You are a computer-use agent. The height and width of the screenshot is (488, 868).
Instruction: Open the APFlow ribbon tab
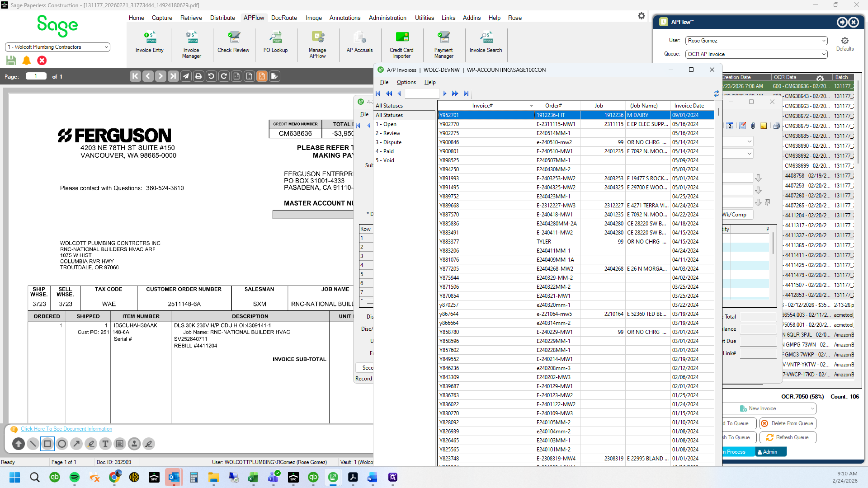[x=254, y=18]
